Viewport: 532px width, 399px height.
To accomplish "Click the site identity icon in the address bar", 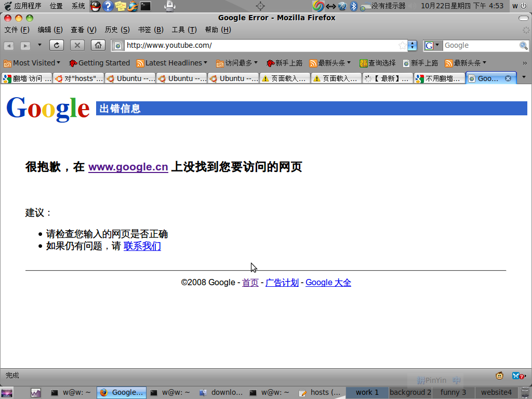I will [x=118, y=46].
